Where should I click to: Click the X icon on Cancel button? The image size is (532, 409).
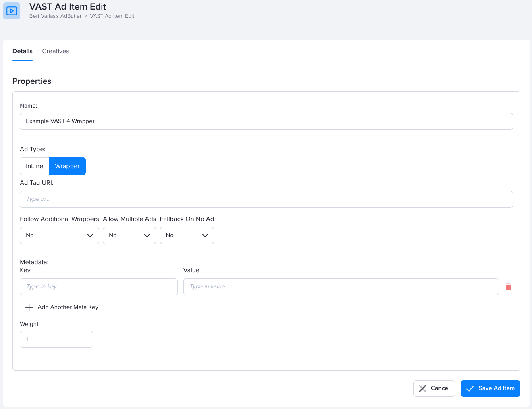(x=422, y=388)
